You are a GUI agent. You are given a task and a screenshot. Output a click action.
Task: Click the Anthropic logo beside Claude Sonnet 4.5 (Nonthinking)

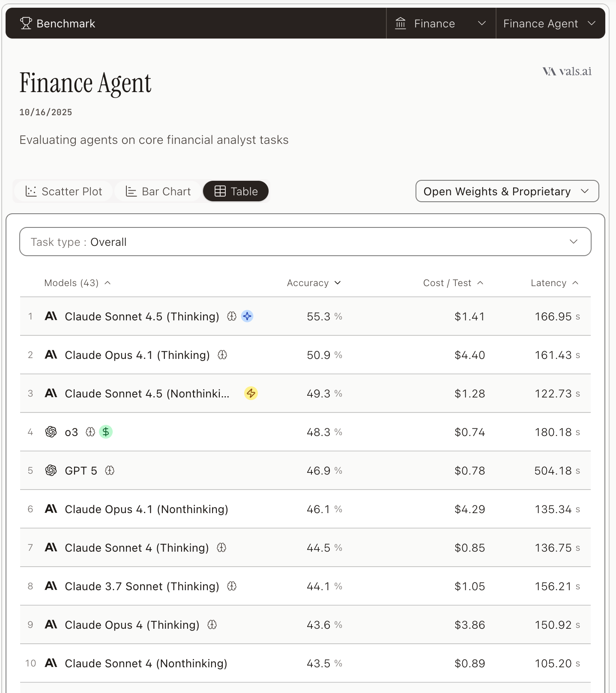coord(51,394)
